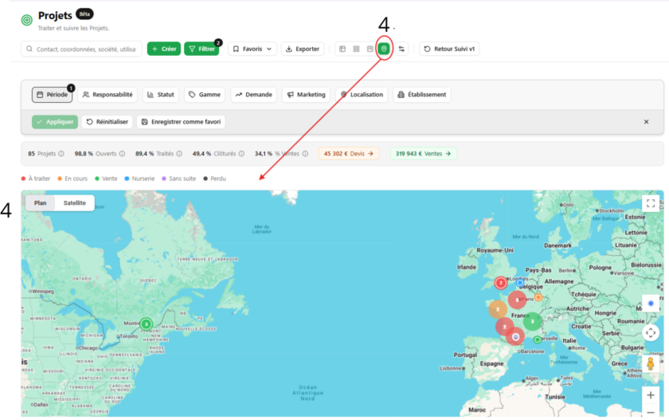This screenshot has width=669, height=420.
Task: Toggle the Vente legend entry
Action: pos(106,178)
